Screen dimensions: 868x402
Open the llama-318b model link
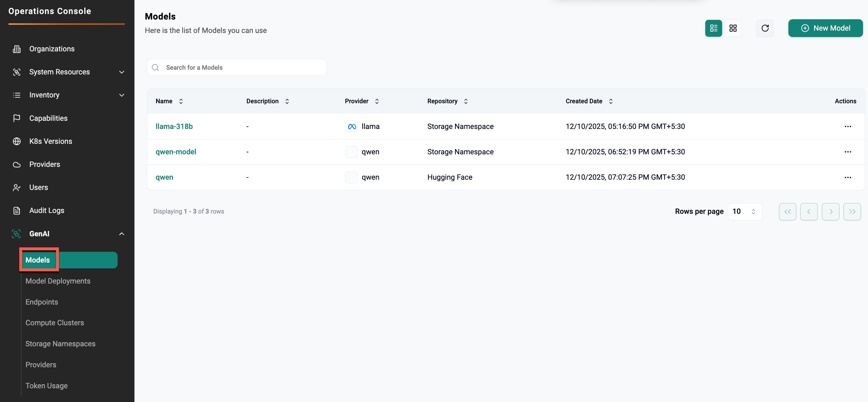pyautogui.click(x=174, y=126)
